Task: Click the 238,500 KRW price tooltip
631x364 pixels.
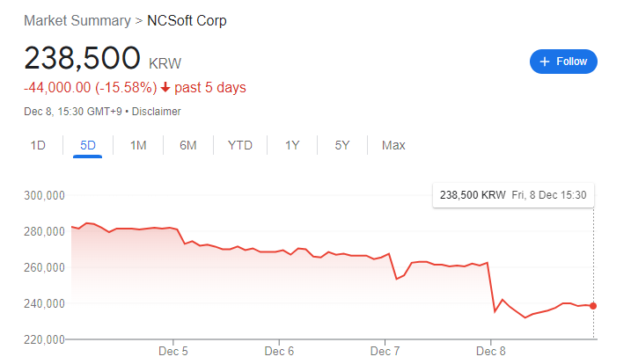Action: click(513, 195)
